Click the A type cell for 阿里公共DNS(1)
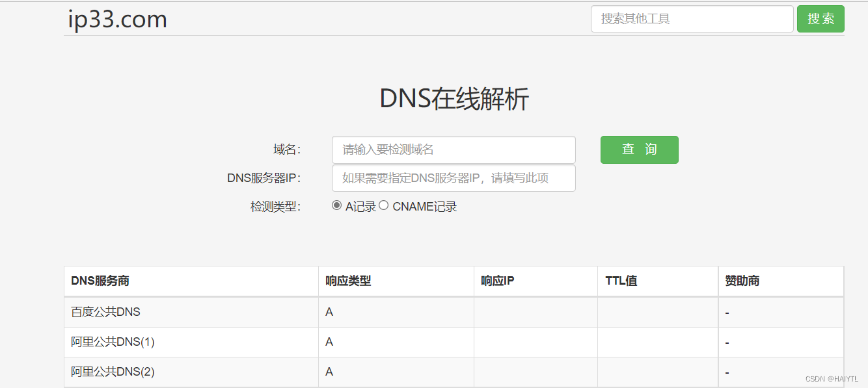Viewport: 868px width, 388px height. [x=396, y=342]
